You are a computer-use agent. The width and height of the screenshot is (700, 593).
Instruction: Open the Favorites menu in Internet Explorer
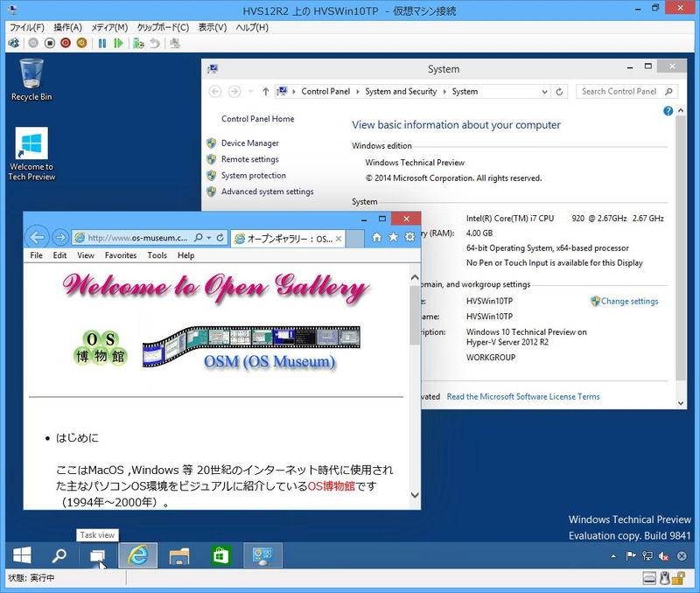[121, 255]
